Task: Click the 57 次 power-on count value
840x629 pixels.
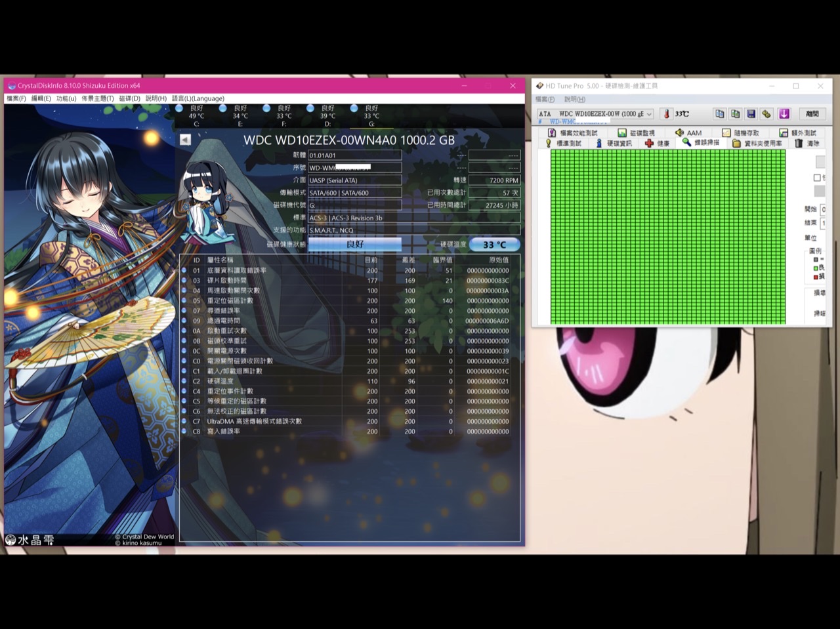Action: pos(494,193)
